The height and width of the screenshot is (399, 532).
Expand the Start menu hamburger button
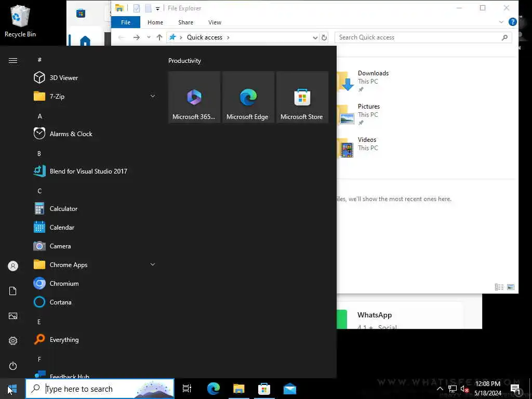[13, 60]
